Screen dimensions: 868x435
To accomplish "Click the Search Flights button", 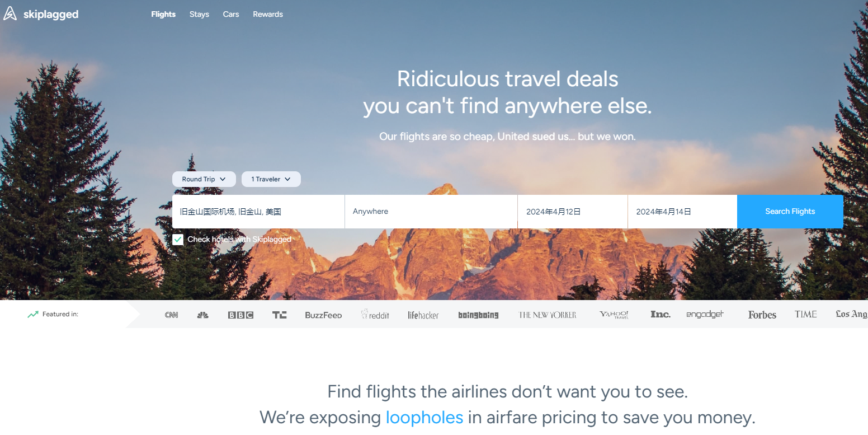I will (790, 212).
